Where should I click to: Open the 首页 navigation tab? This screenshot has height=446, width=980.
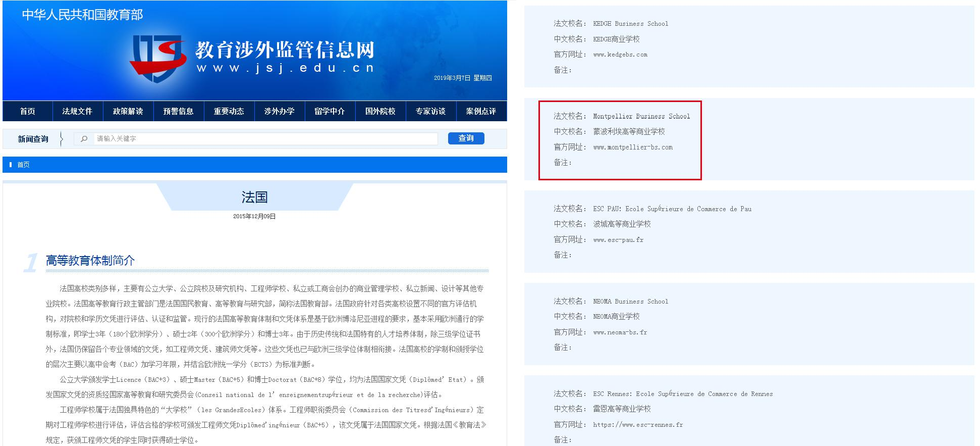click(x=28, y=111)
